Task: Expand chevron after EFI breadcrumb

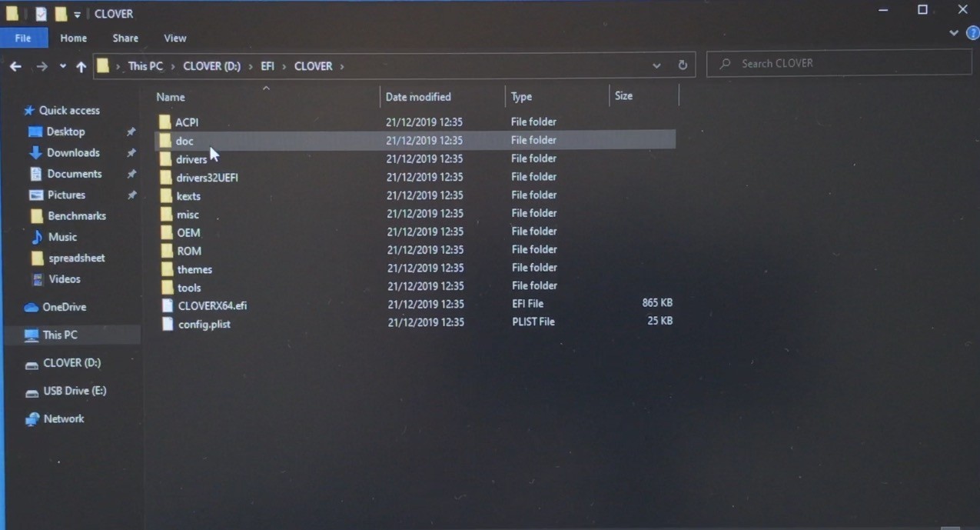Action: pos(284,66)
